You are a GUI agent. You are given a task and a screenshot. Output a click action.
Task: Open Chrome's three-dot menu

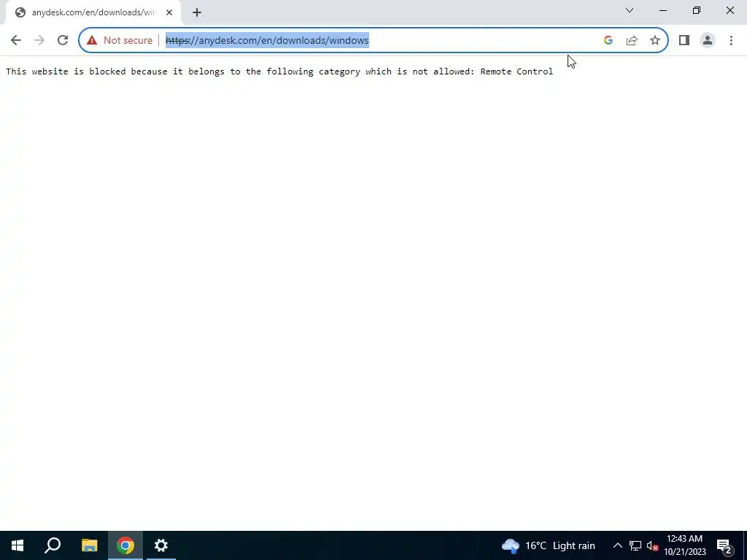coord(731,41)
